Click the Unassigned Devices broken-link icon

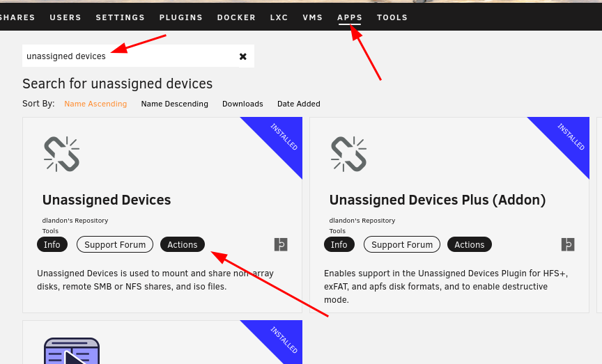point(62,154)
